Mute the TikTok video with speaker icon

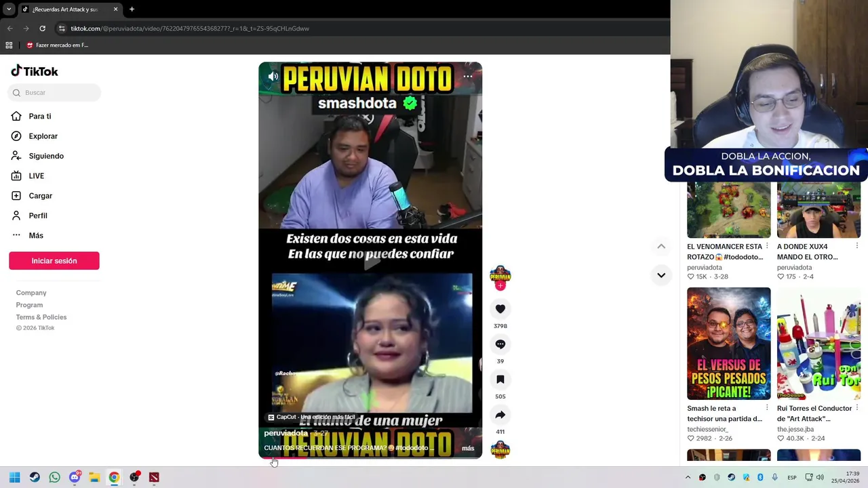point(273,77)
